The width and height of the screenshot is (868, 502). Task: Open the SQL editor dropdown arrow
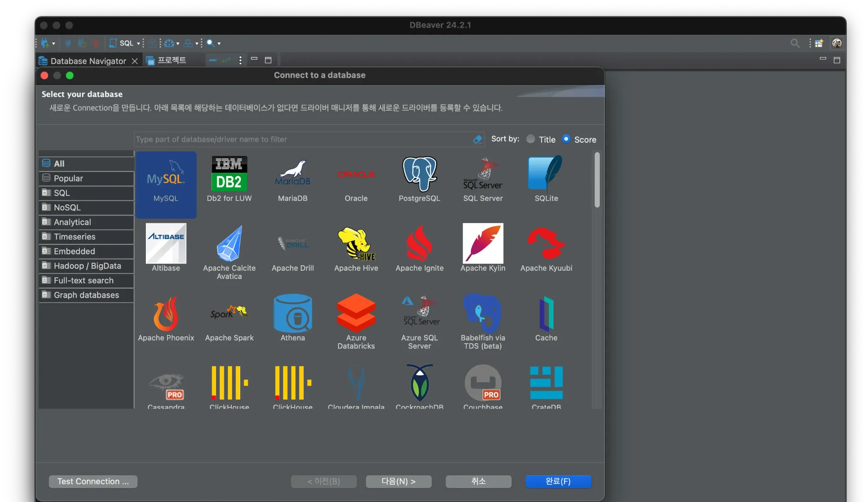coord(138,43)
